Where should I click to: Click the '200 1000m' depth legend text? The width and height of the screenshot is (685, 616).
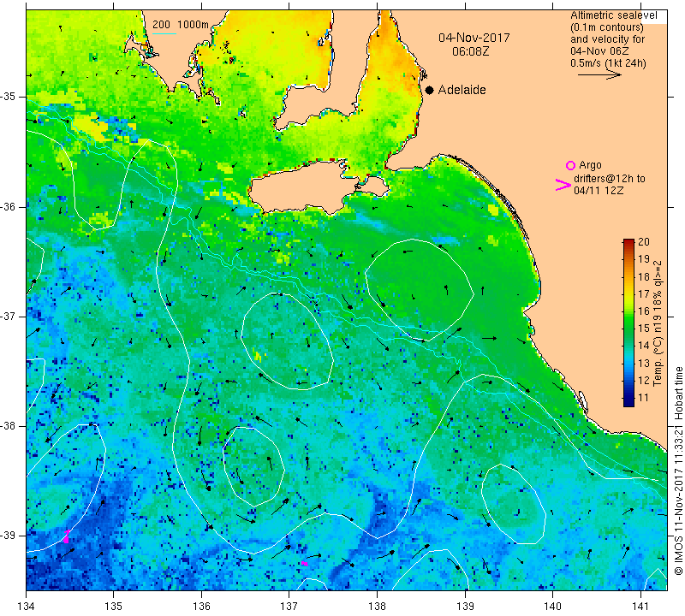[x=181, y=25]
